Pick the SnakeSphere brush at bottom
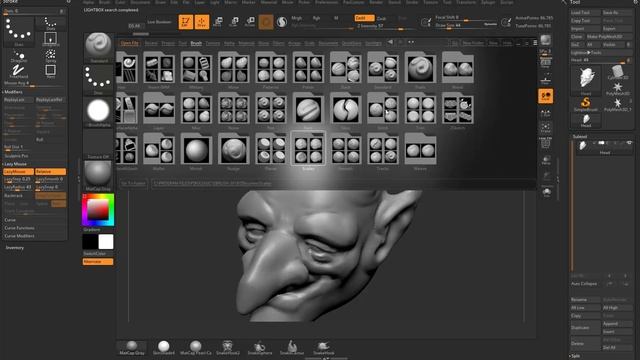This screenshot has width=640, height=360. click(260, 347)
